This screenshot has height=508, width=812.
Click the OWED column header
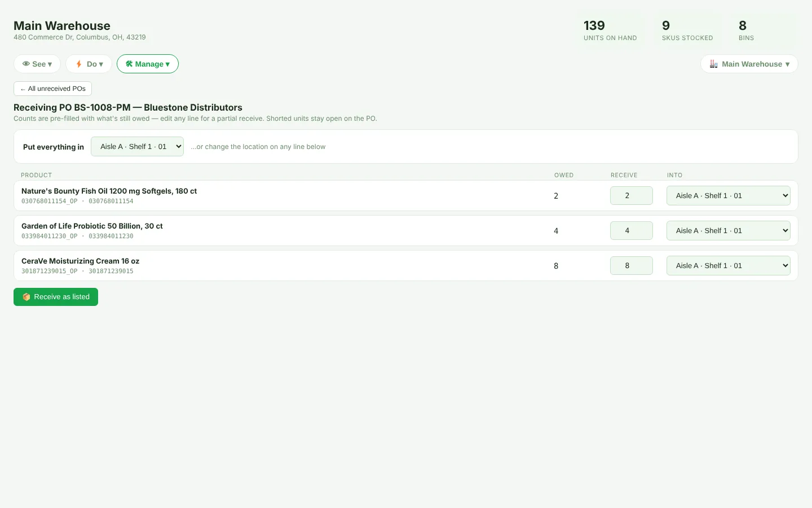pyautogui.click(x=564, y=176)
